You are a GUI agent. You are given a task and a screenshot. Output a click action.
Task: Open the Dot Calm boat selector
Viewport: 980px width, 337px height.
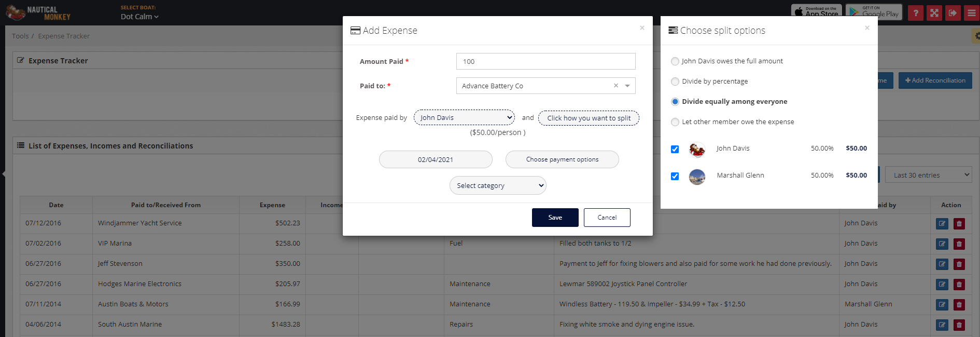click(x=139, y=17)
